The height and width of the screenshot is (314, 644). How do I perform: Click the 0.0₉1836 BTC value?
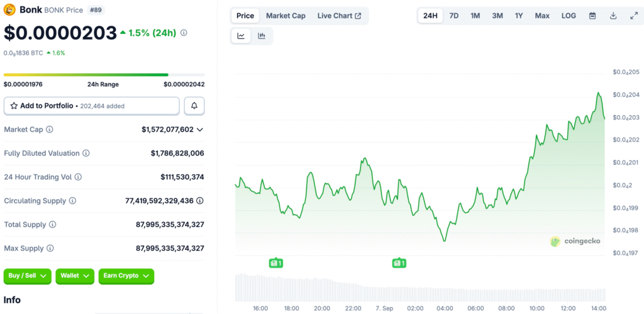23,53
